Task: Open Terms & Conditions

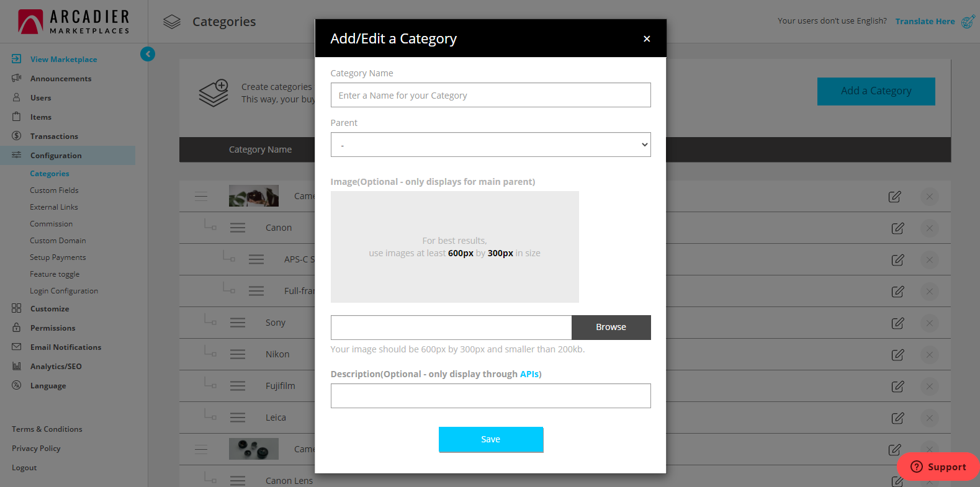Action: (x=47, y=429)
